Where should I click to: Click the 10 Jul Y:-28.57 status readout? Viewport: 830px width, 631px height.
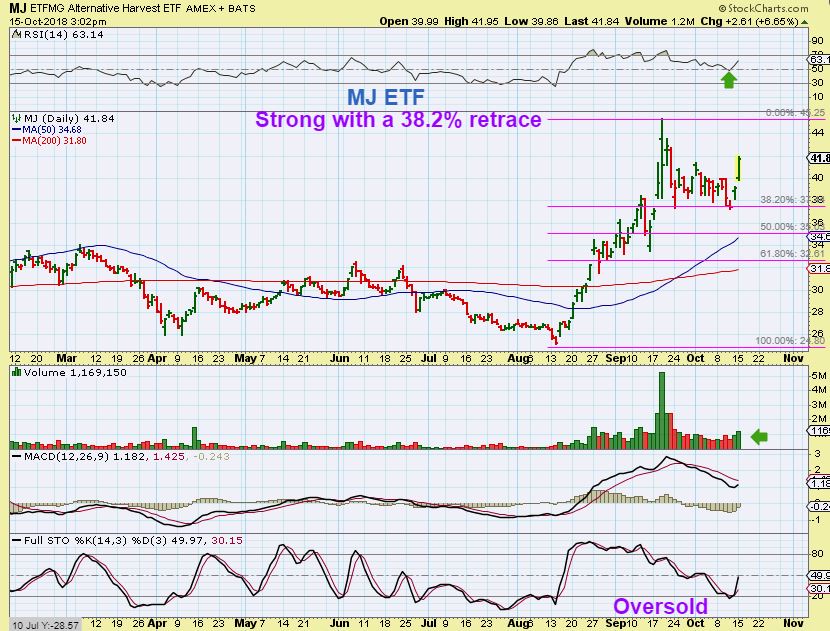pos(46,625)
